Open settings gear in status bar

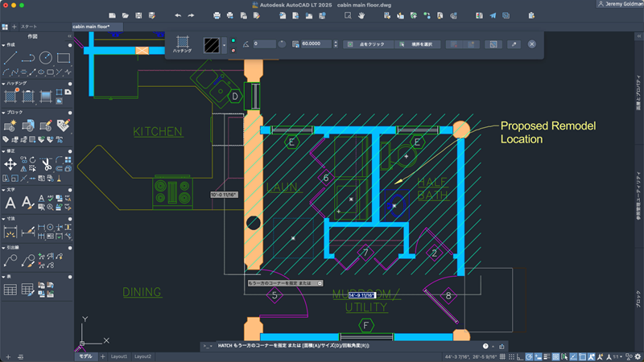pyautogui.click(x=638, y=357)
